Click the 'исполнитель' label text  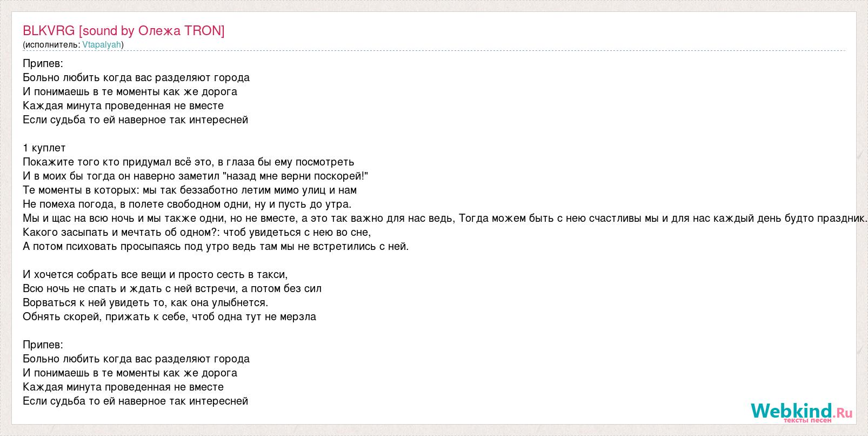(52, 45)
